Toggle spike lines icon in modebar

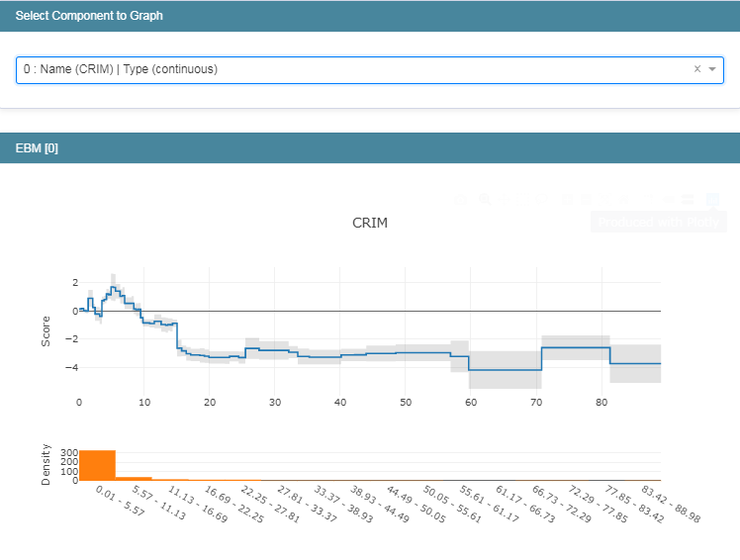pos(648,199)
